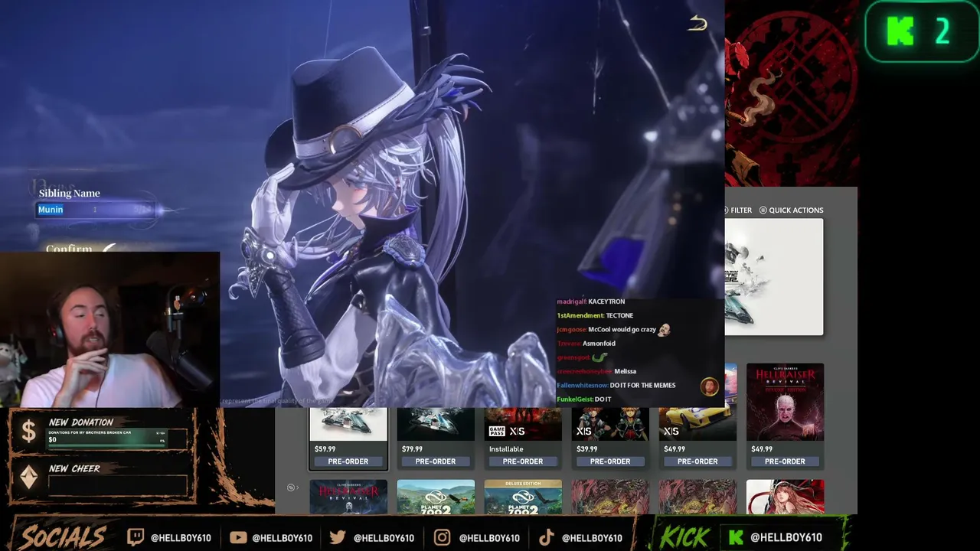The width and height of the screenshot is (980, 551).
Task: Click the green emote in greensgod's chat message
Action: pos(599,357)
